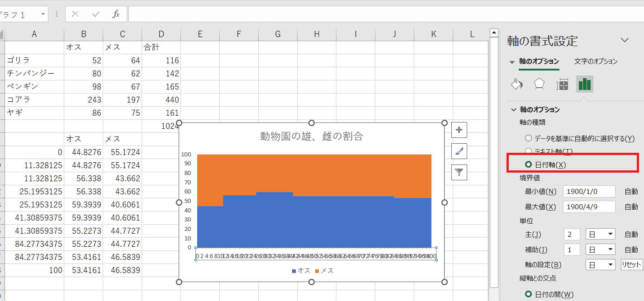Image resolution: width=644 pixels, height=301 pixels.
Task: Open pane options chevron beside 軸の書式設定
Action: (x=625, y=40)
